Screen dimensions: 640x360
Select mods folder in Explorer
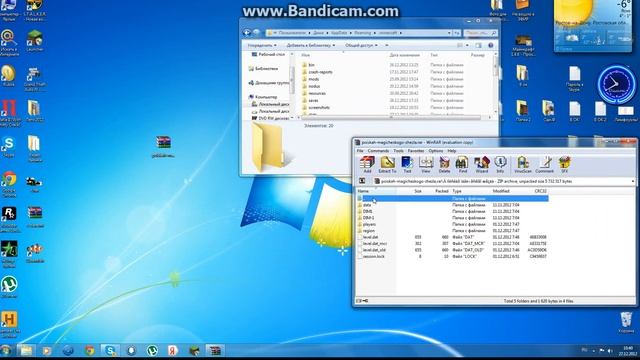click(x=313, y=79)
